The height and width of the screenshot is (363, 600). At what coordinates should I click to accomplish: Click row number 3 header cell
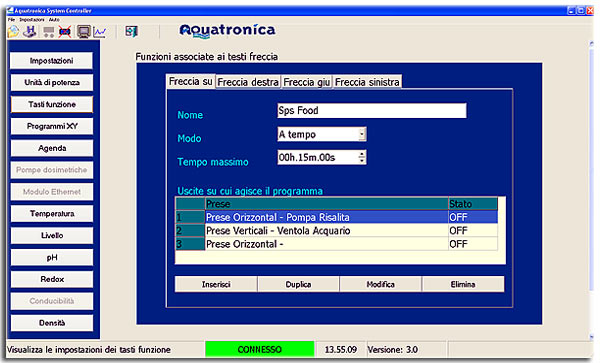[x=190, y=244]
